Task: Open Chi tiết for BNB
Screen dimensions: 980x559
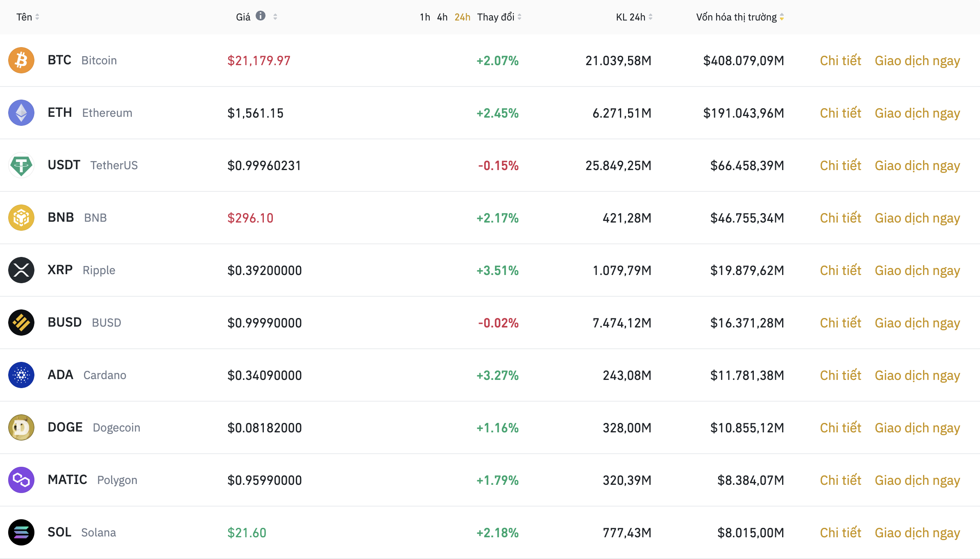Action: (840, 218)
